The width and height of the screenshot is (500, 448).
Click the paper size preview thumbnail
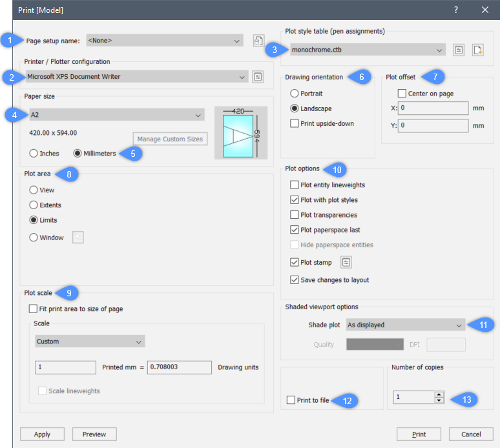pos(240,132)
